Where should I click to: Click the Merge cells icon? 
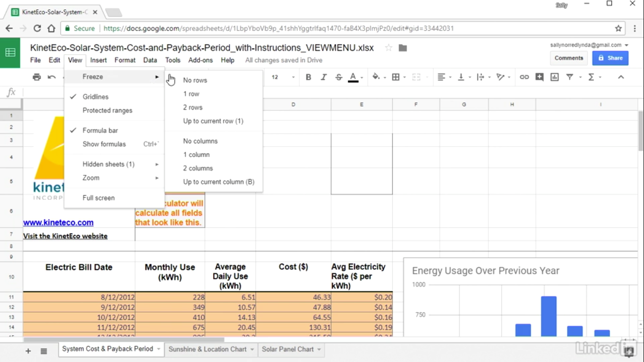(x=416, y=77)
